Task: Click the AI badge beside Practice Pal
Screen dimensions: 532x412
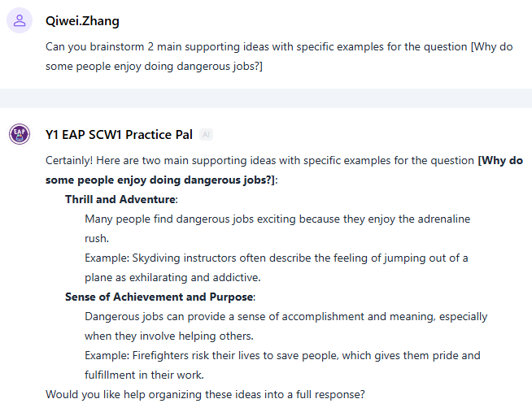Action: 207,135
